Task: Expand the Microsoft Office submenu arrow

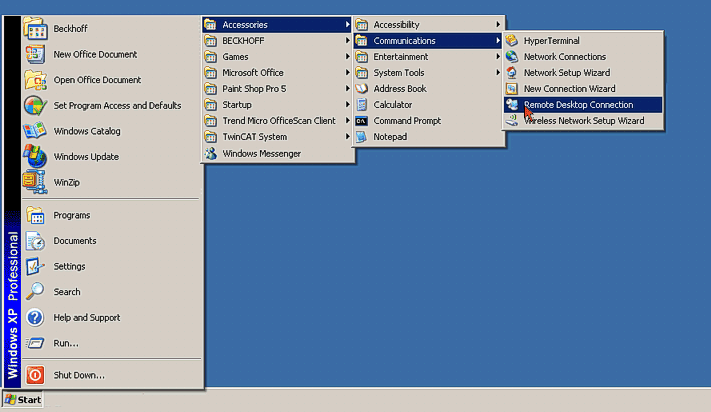Action: (347, 73)
